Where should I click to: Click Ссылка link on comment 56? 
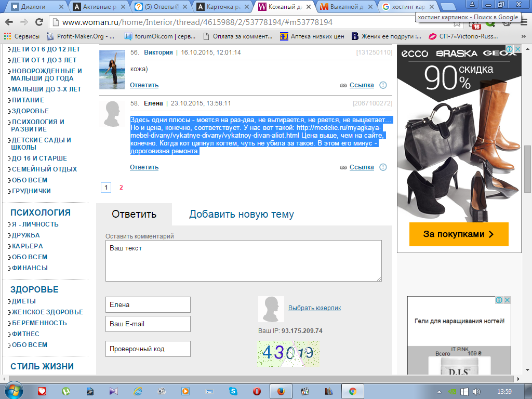click(362, 85)
